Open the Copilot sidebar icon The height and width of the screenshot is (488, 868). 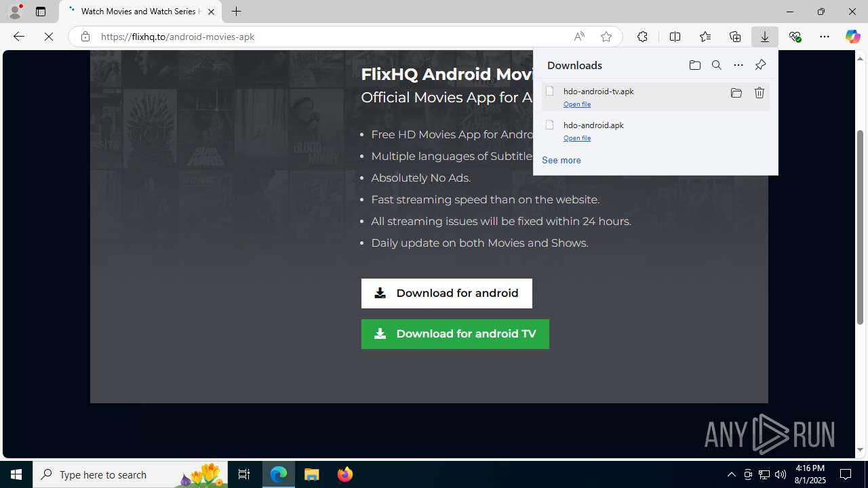pyautogui.click(x=852, y=37)
